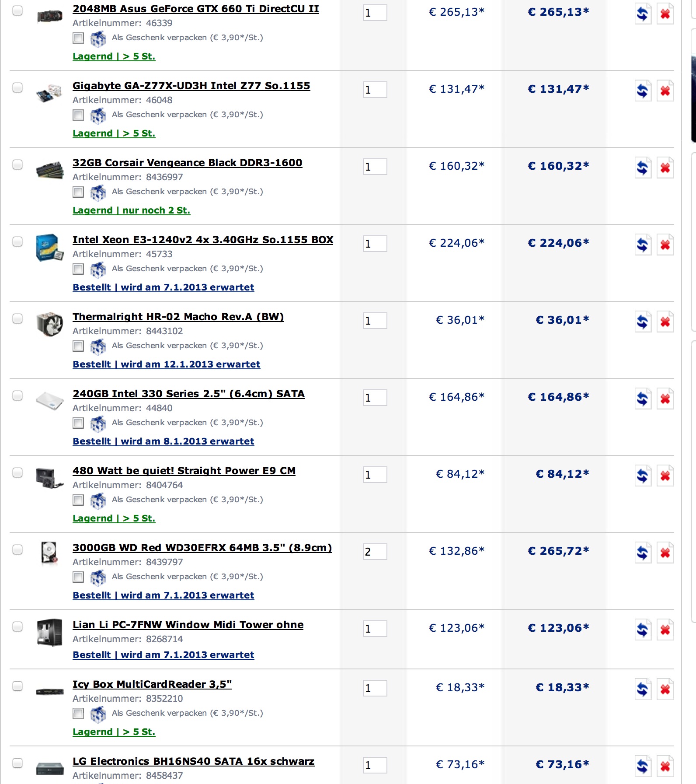This screenshot has height=784, width=696.
Task: Click refresh icon for Intel 330 SSD row
Action: click(x=643, y=399)
